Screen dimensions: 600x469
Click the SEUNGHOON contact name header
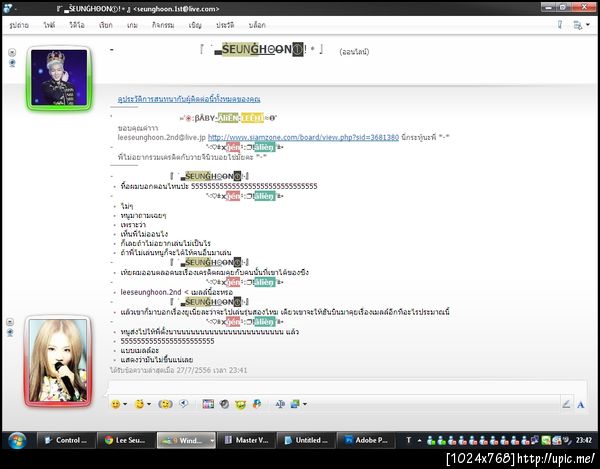[262, 50]
